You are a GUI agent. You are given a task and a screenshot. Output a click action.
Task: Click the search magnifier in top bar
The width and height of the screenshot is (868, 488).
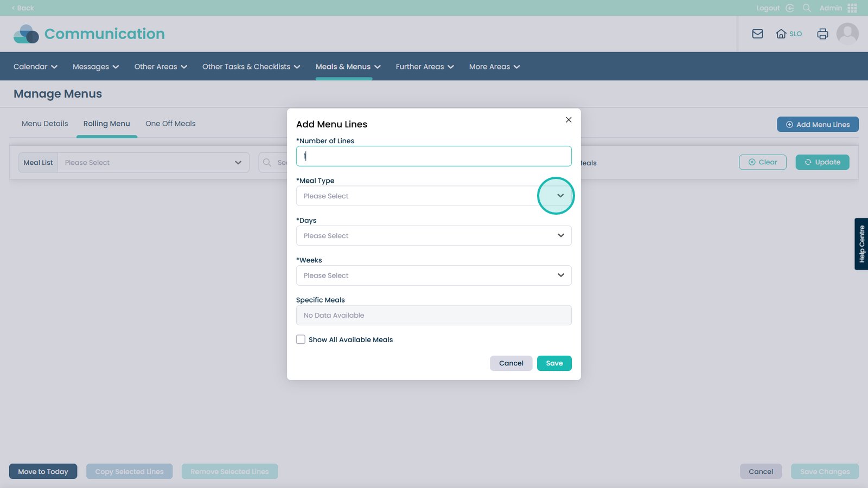point(807,8)
